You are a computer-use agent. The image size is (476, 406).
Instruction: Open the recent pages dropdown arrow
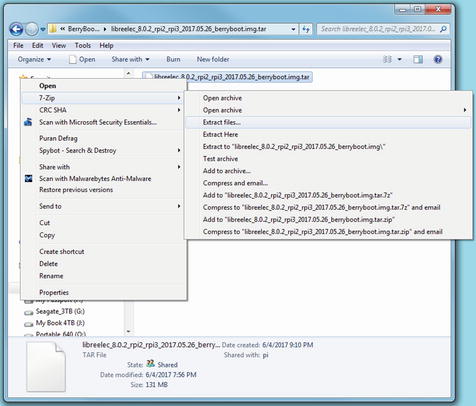[x=43, y=30]
